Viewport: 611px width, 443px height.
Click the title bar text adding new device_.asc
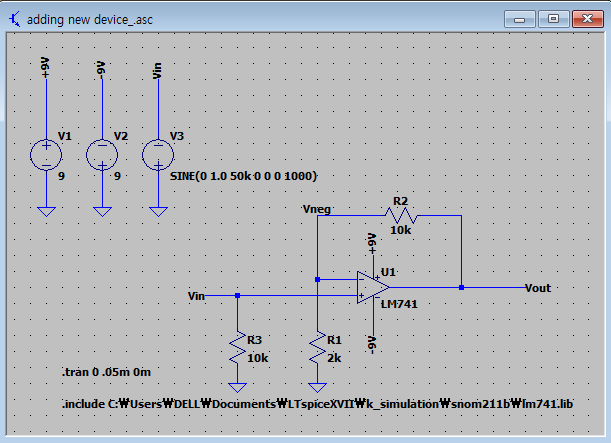point(90,19)
